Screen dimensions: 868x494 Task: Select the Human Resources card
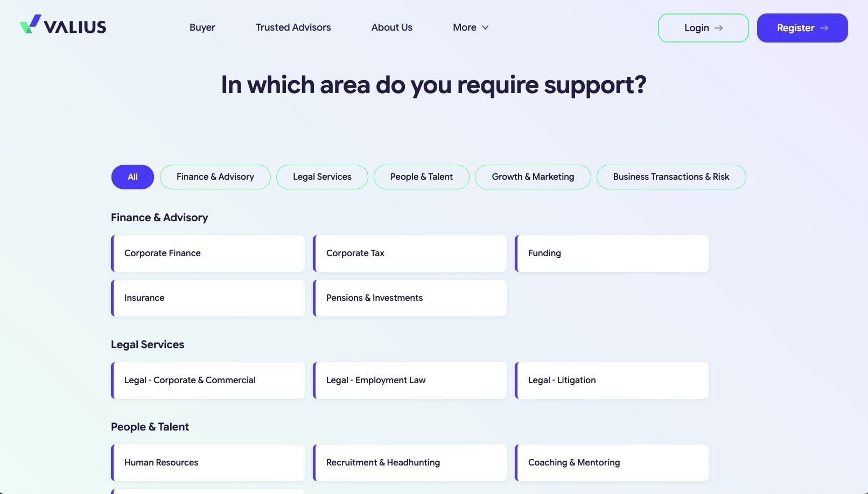click(208, 463)
